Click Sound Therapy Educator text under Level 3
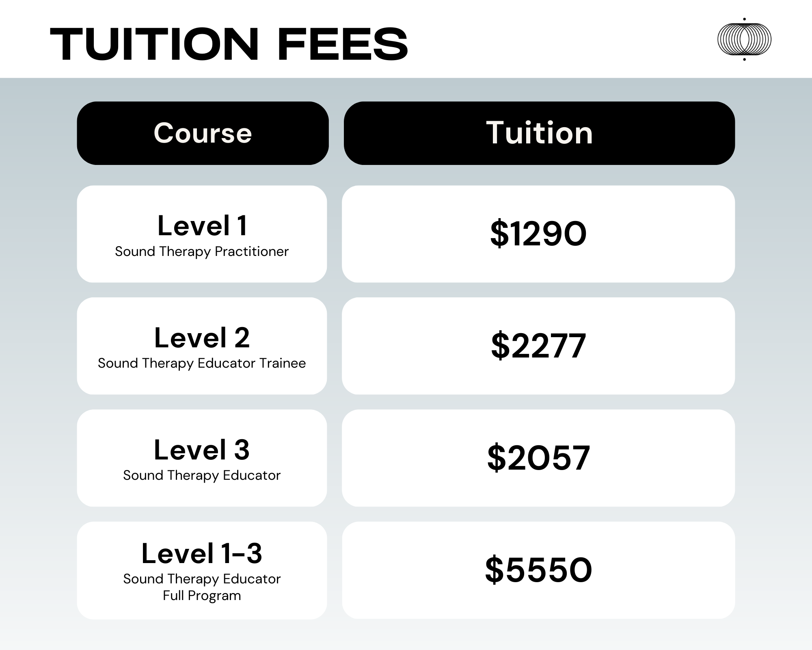The image size is (812, 650). pos(202,475)
